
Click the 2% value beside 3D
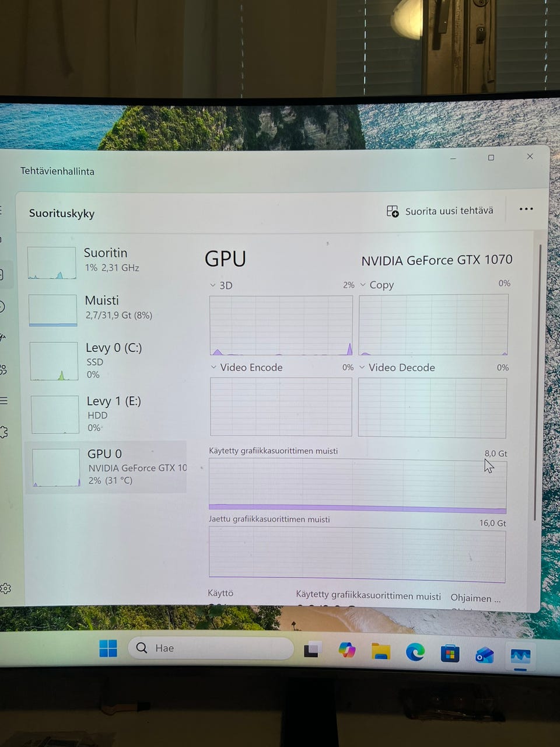(x=349, y=285)
